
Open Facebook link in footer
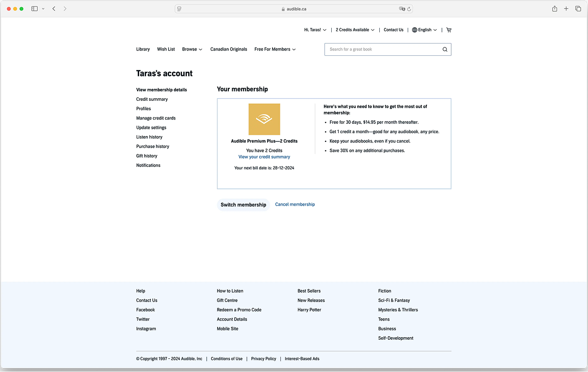pos(146,310)
